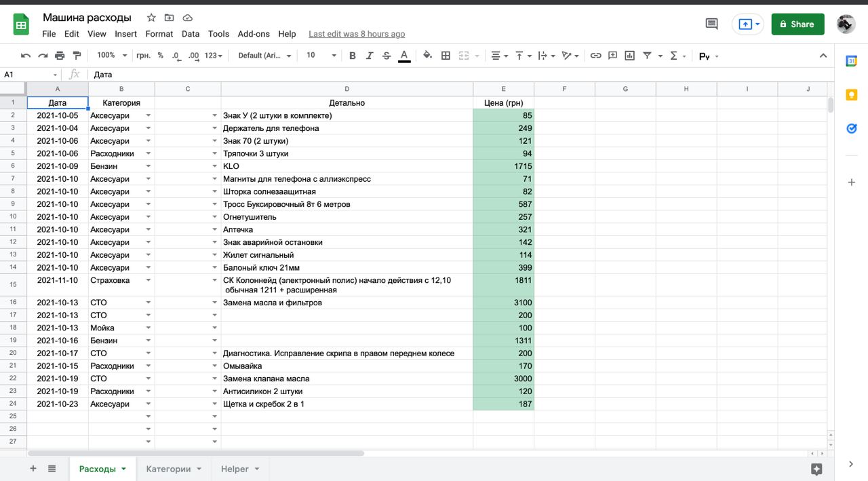The width and height of the screenshot is (868, 481).
Task: Insert a comment from toolbar
Action: click(612, 56)
